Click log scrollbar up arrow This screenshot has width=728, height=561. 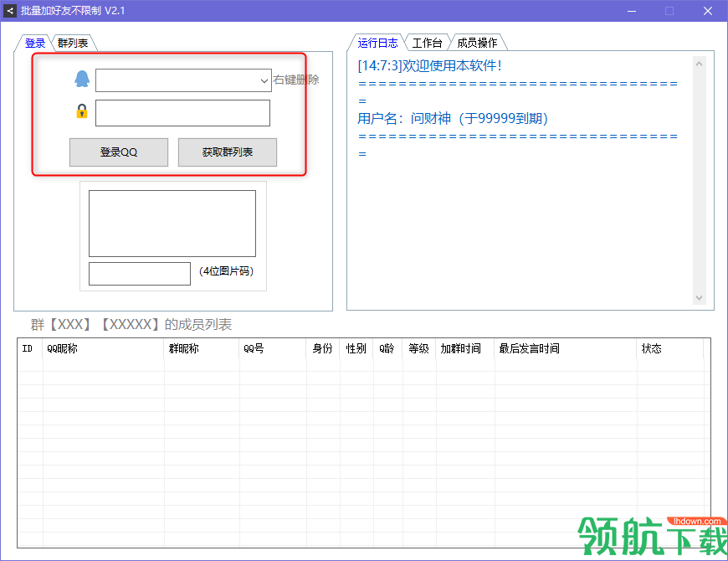point(700,64)
